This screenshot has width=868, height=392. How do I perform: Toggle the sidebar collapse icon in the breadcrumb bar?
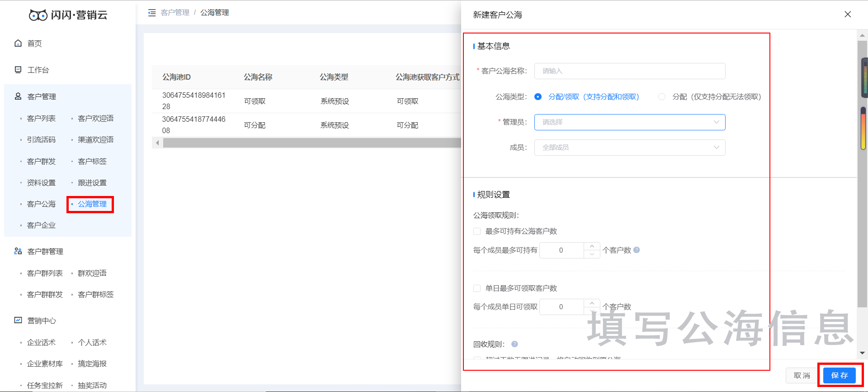[x=152, y=13]
